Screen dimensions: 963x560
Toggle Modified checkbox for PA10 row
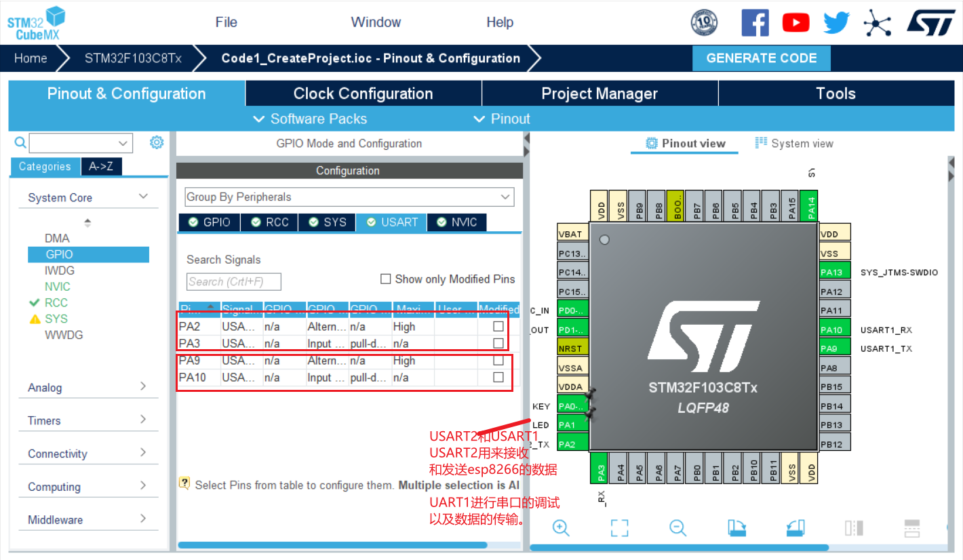tap(498, 377)
